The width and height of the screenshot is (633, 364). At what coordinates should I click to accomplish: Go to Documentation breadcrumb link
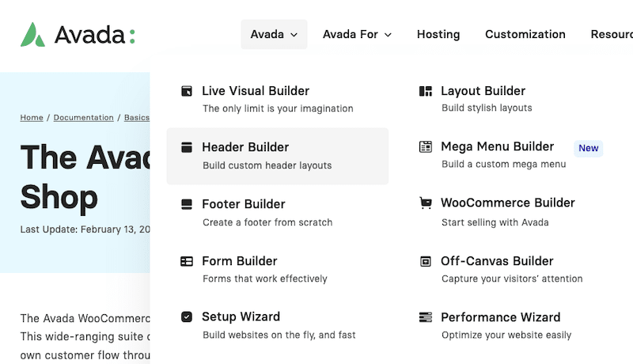(x=84, y=117)
